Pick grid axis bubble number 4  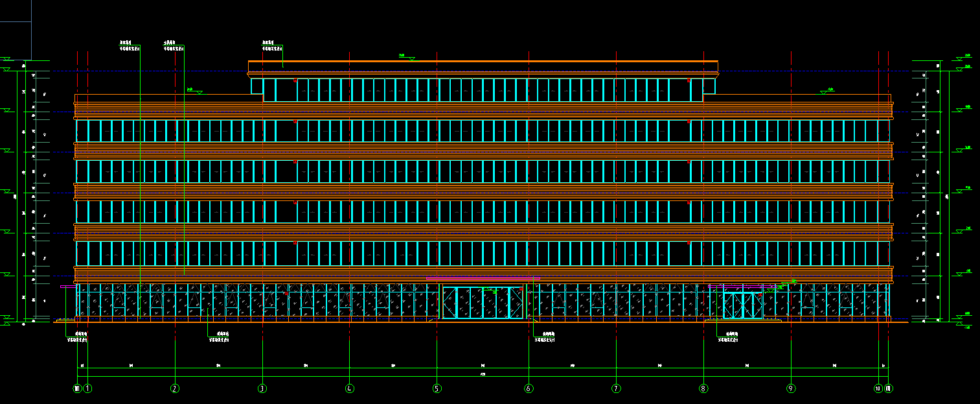click(x=349, y=389)
